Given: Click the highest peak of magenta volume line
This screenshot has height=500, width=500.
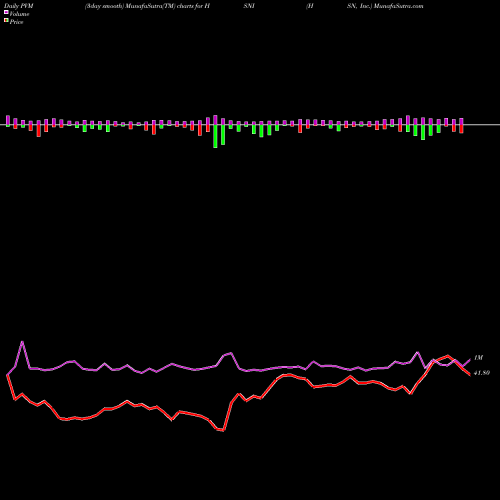Looking at the screenshot, I should coord(22,342).
